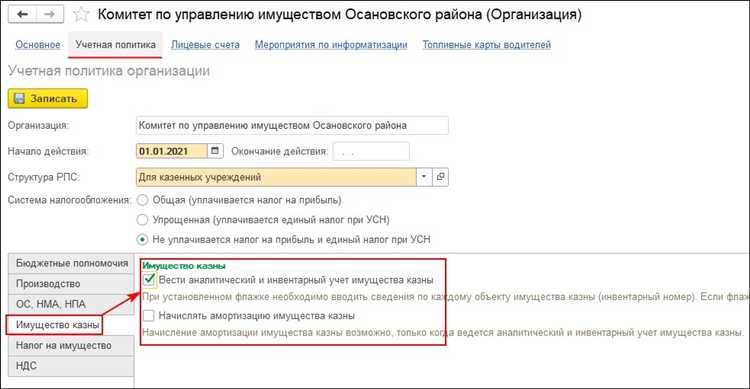Open the НДС section
Viewport: 750px width, 389px height.
(71, 366)
